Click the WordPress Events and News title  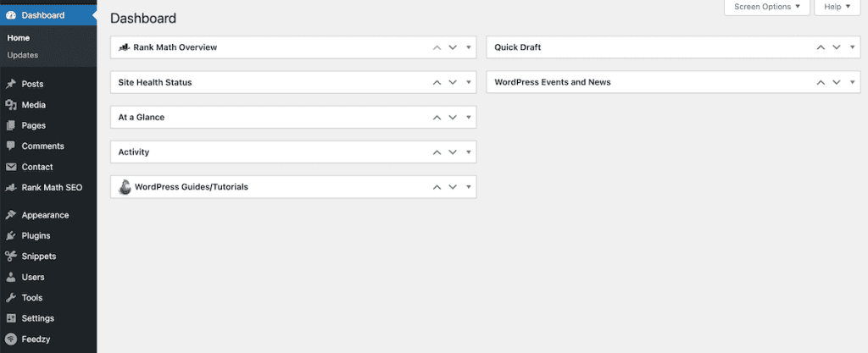[x=553, y=82]
